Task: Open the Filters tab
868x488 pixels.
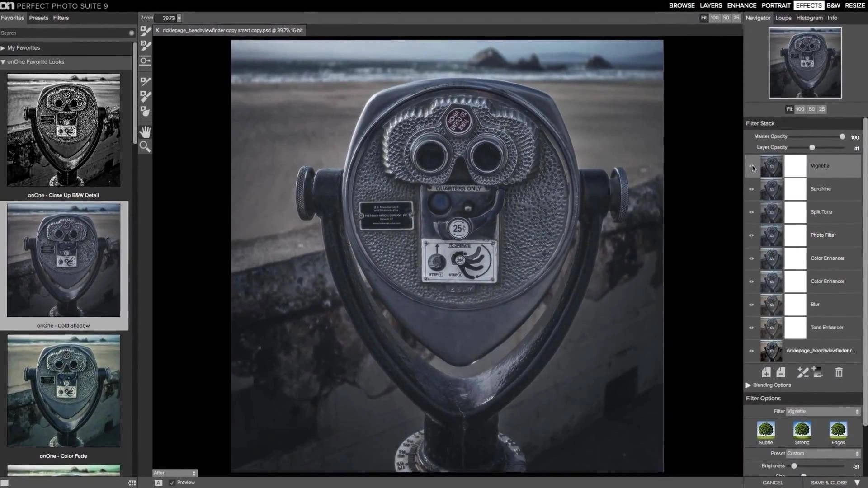Action: 61,18
